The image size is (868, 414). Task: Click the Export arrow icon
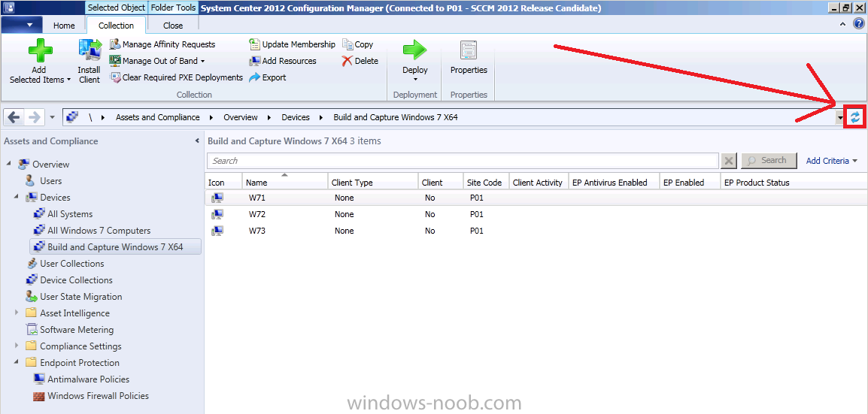255,77
